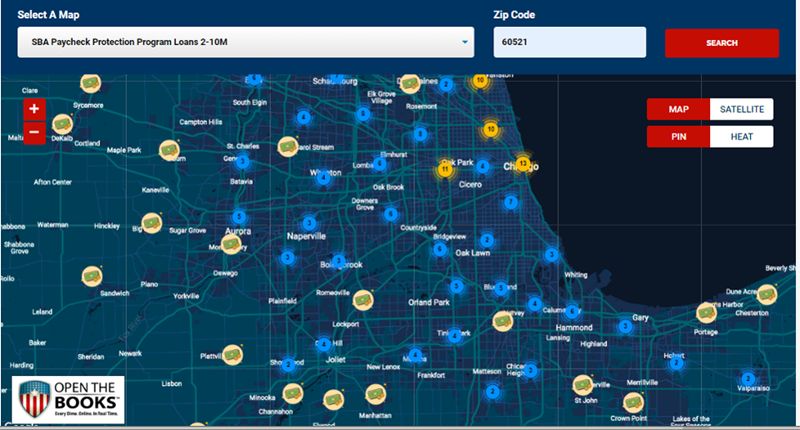
Task: Zoom out with the minus button
Action: click(34, 133)
